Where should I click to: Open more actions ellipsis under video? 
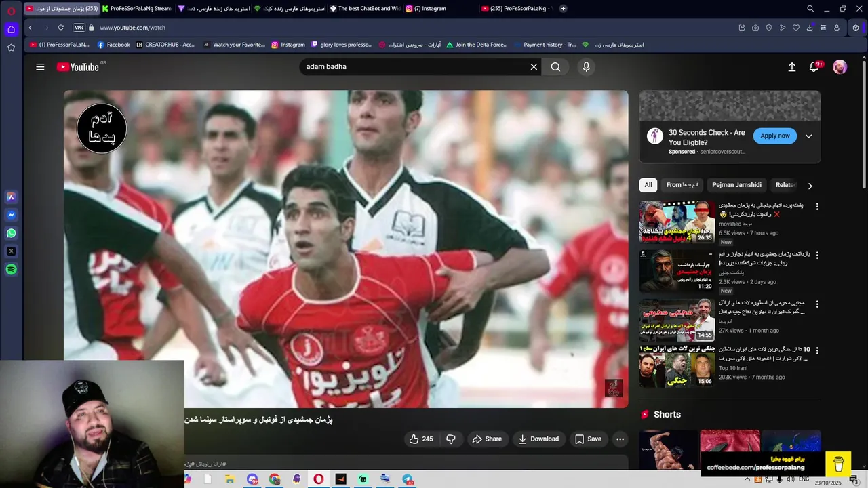point(620,439)
